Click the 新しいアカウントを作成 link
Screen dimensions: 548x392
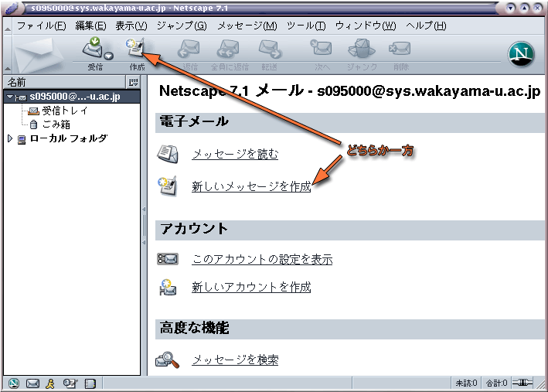pyautogui.click(x=251, y=287)
